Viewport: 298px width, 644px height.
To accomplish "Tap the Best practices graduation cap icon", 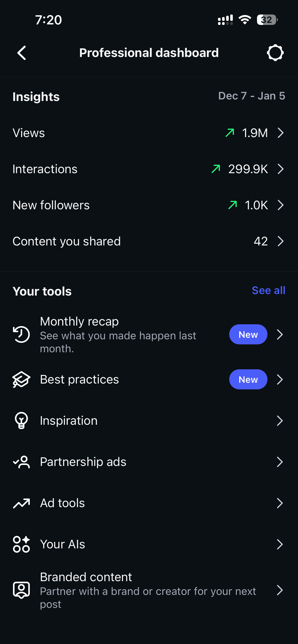I will tap(21, 379).
